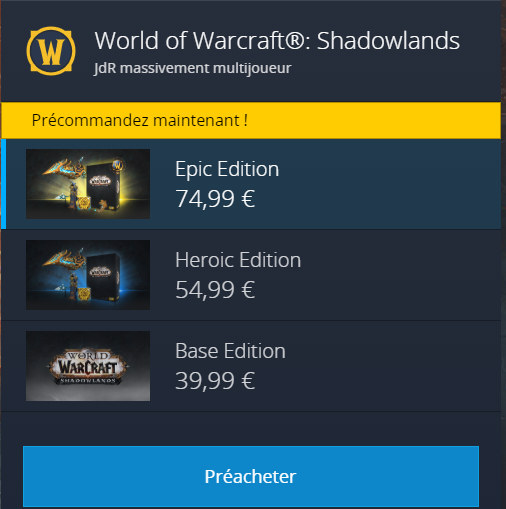Click the World of Warcraft®: Shadowlands title
Image resolution: width=506 pixels, height=509 pixels.
coord(277,41)
